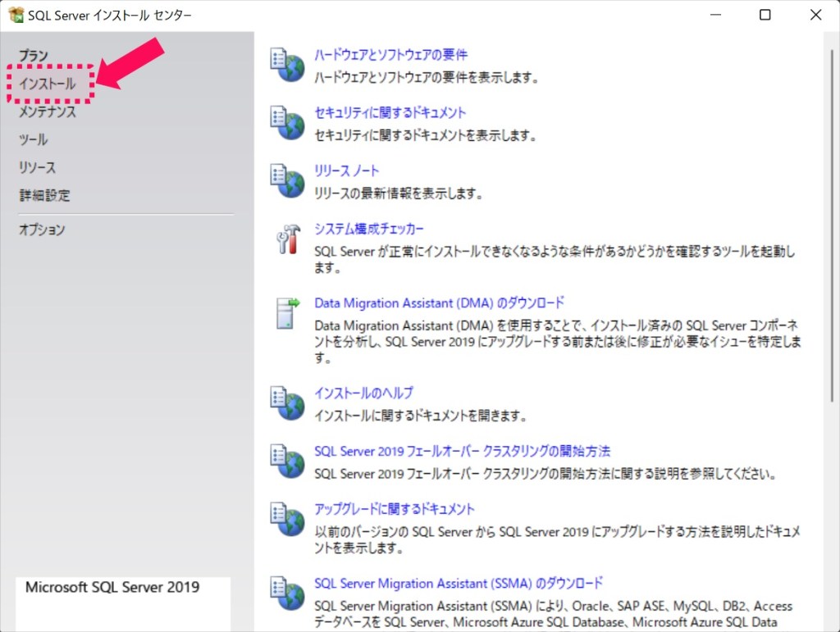Screen dimensions: 840x632
Task: Click description text インストールに関するドキュメントを開きます。
Action: point(421,416)
